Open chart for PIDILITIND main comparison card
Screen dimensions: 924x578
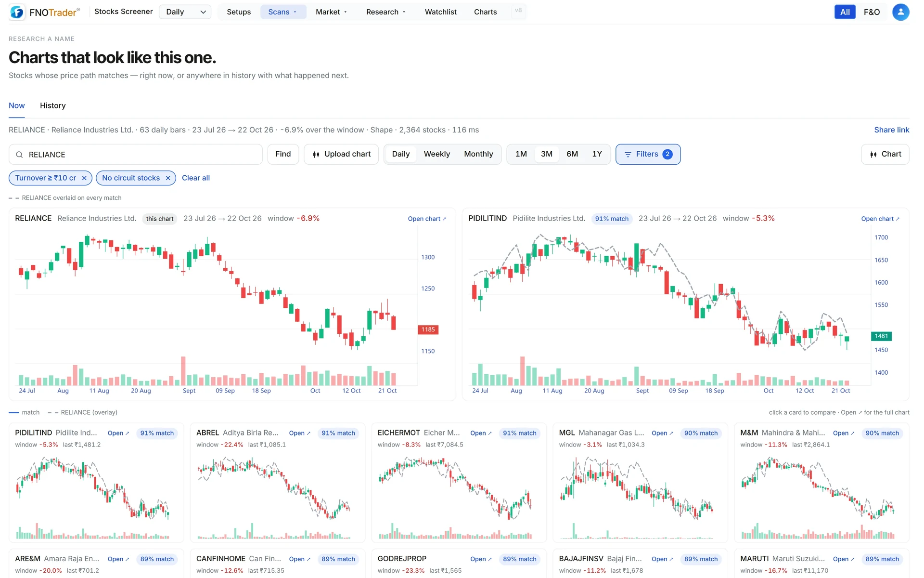click(x=880, y=219)
